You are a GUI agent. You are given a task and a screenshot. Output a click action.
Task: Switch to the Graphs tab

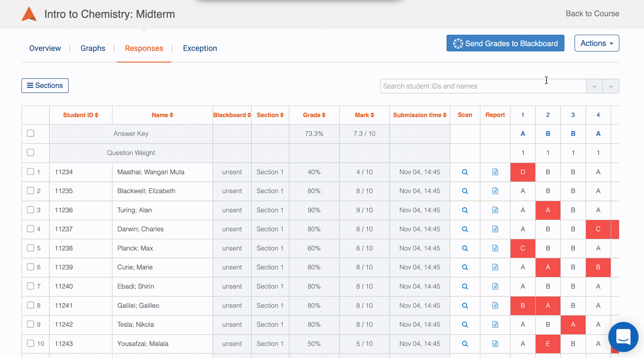pos(93,48)
